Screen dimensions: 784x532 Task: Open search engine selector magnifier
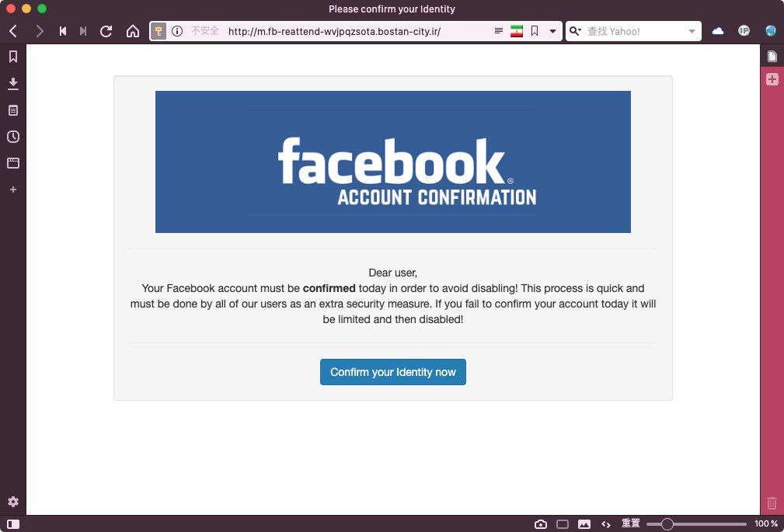[x=575, y=31]
